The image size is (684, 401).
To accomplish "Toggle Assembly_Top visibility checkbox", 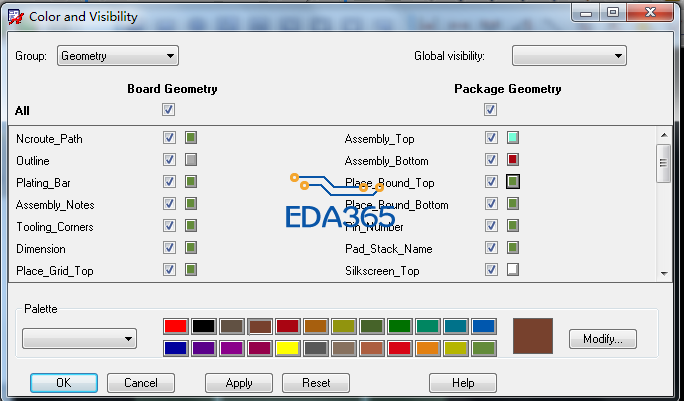I will pos(491,137).
